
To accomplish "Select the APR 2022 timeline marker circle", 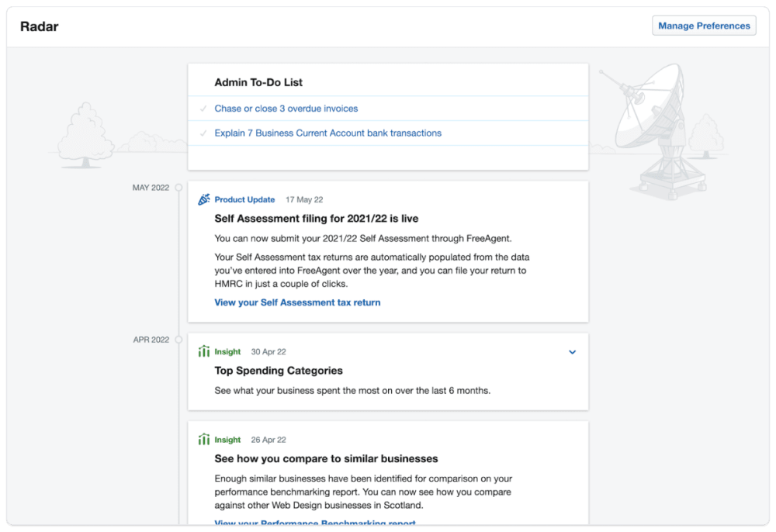I will coord(178,340).
